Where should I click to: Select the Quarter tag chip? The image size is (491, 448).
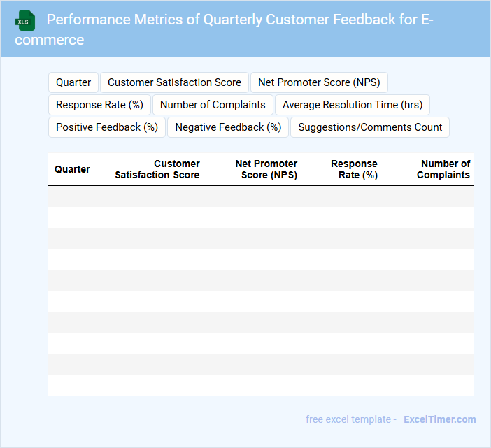pyautogui.click(x=73, y=82)
